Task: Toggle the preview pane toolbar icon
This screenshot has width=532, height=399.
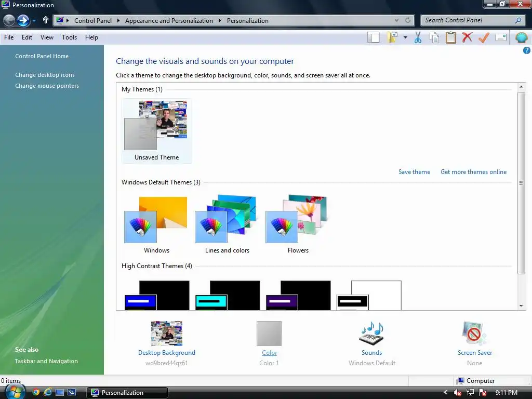Action: 373,37
